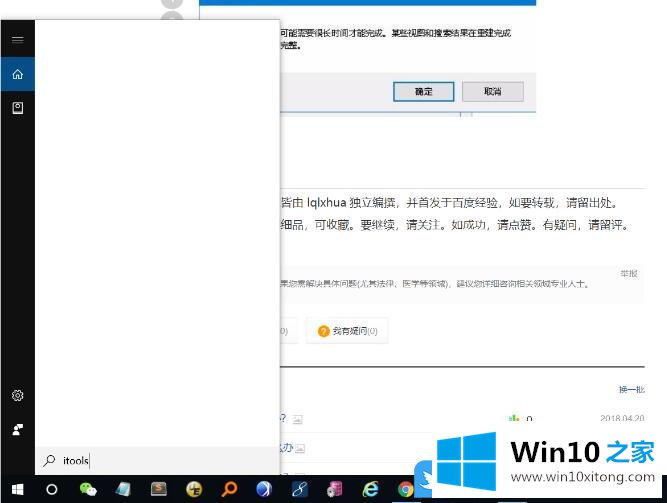Click the search box containing itools
This screenshot has height=503, width=667.
(x=157, y=460)
